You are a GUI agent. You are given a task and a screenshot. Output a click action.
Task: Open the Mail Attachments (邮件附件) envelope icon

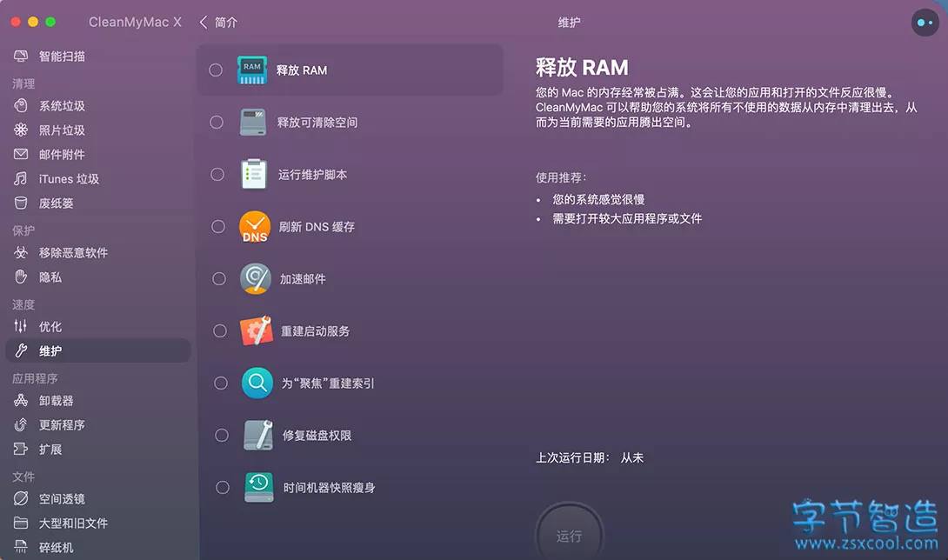point(21,154)
